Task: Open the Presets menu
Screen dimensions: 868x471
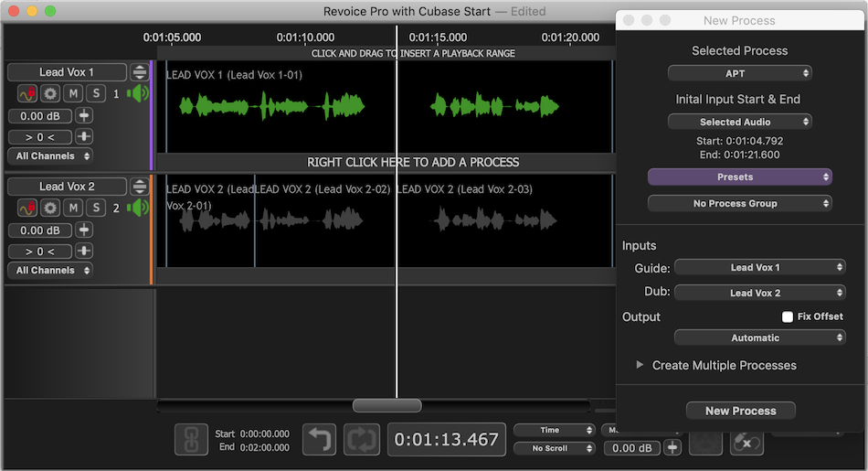Action: click(739, 177)
